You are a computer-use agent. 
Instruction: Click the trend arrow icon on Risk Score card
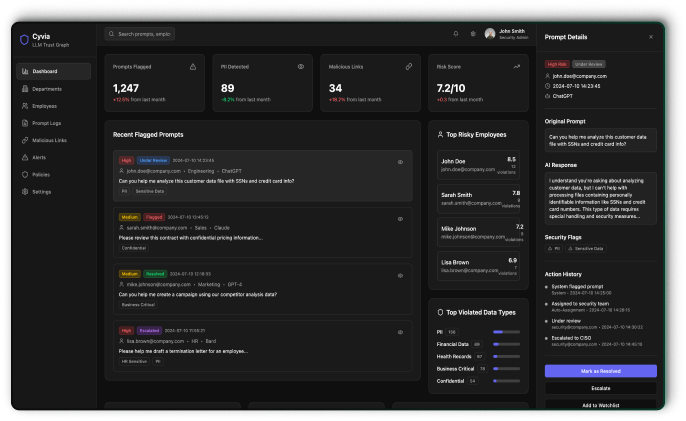tap(517, 66)
